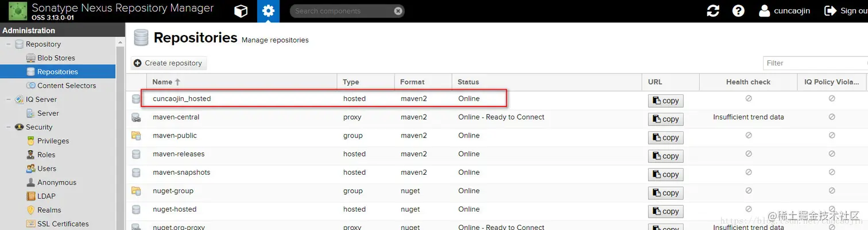868x230 pixels.
Task: Clear the search components box
Action: click(x=398, y=11)
